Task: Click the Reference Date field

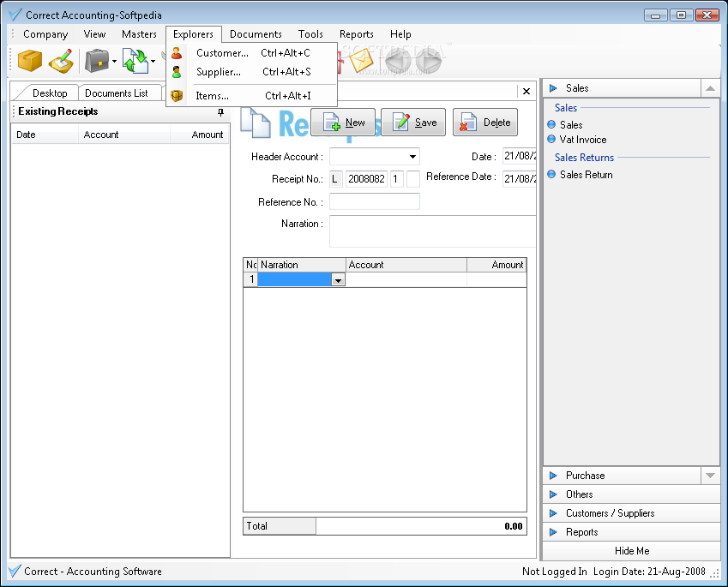Action: click(520, 178)
